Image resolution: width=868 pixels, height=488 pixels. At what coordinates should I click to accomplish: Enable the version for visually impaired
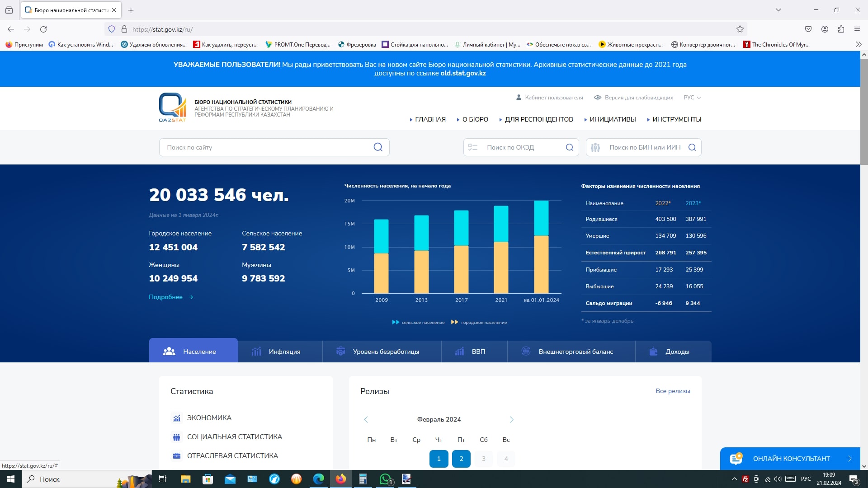click(x=633, y=98)
